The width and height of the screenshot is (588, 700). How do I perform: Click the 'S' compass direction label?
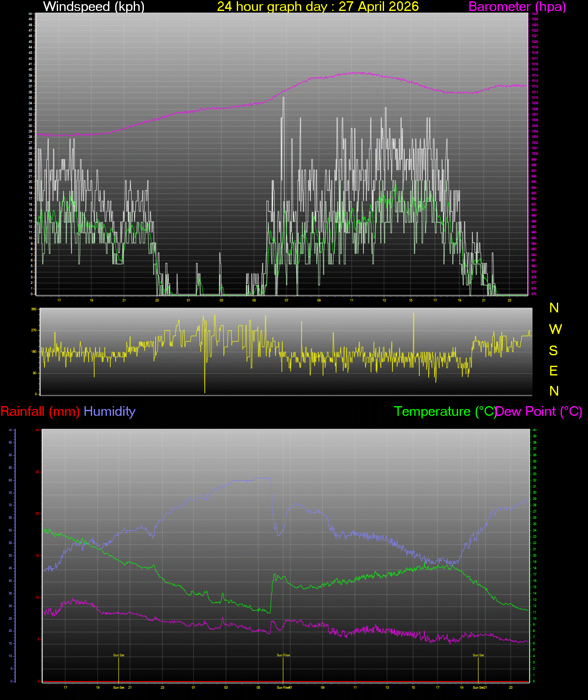554,350
